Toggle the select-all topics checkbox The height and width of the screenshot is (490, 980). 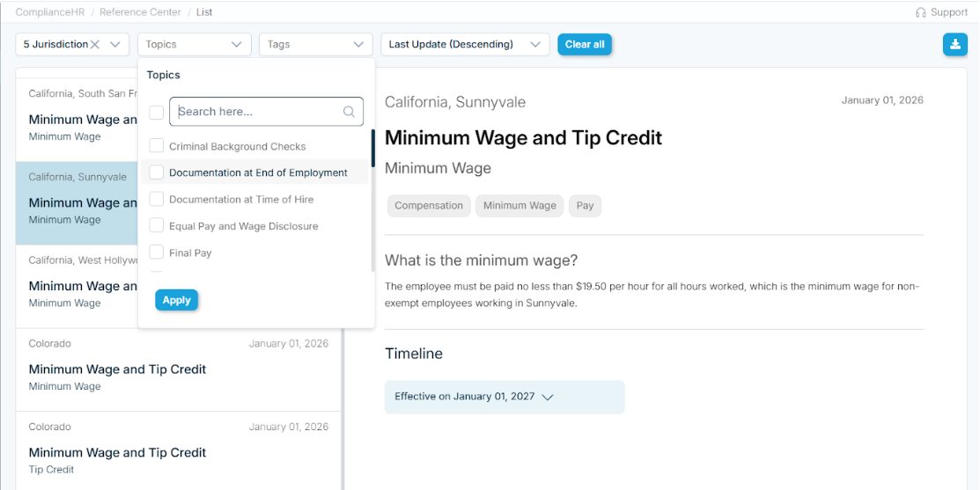pyautogui.click(x=157, y=113)
